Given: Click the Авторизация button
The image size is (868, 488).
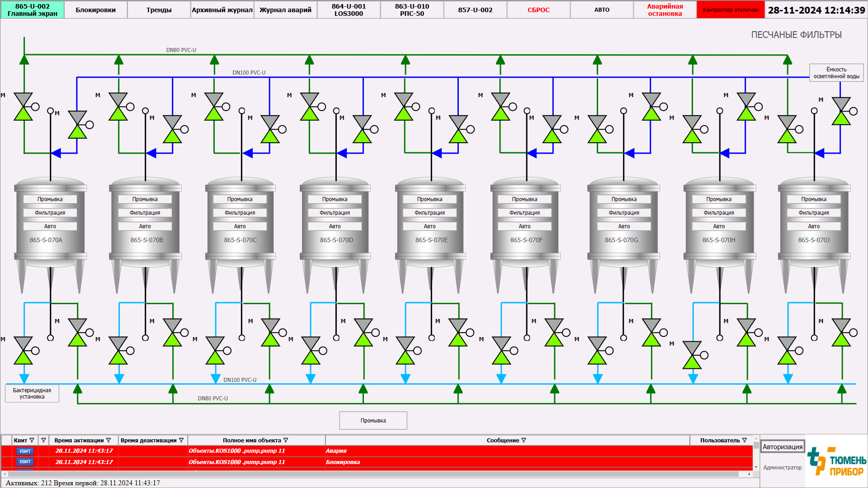Looking at the screenshot, I should (783, 446).
